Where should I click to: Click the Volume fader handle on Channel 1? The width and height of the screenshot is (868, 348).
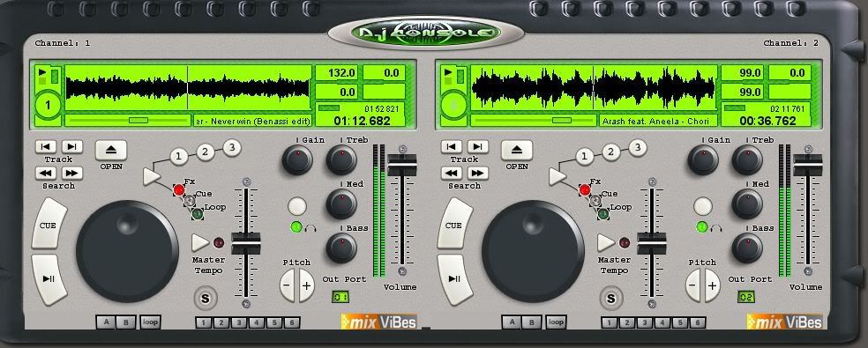click(x=402, y=166)
